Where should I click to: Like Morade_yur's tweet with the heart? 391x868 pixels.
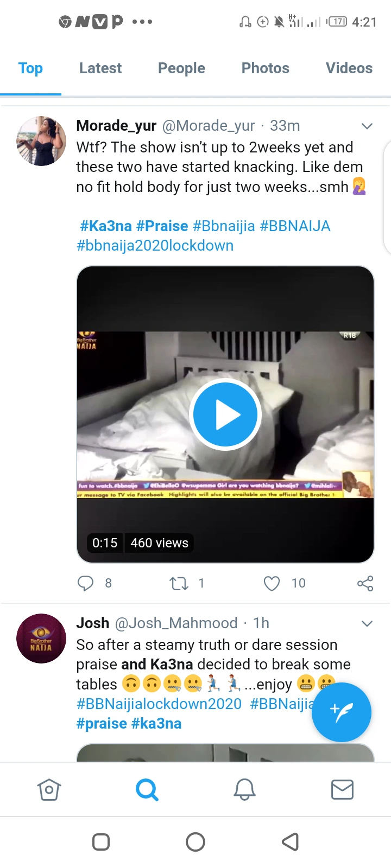click(x=272, y=583)
